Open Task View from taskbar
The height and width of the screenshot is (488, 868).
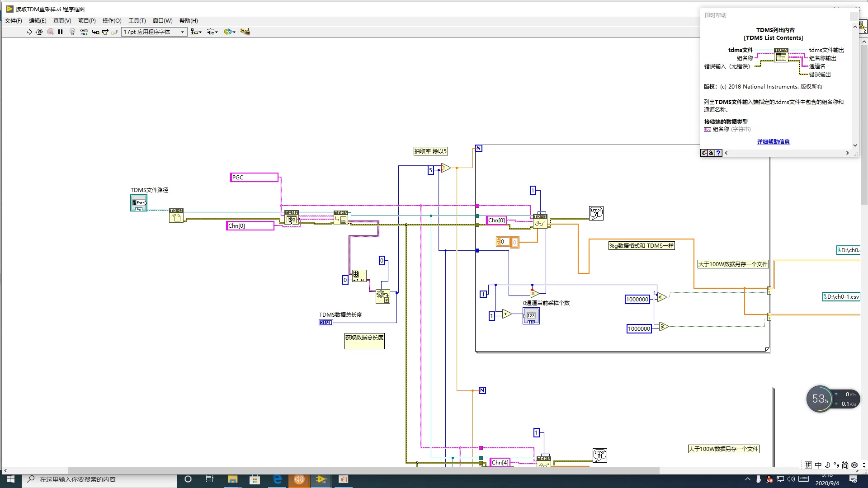pos(210,479)
